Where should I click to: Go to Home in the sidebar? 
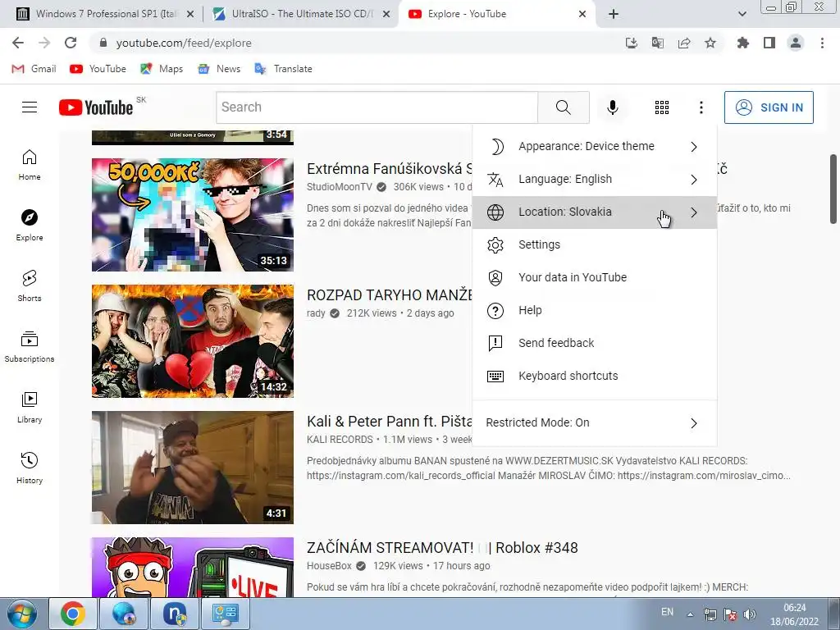(x=30, y=165)
